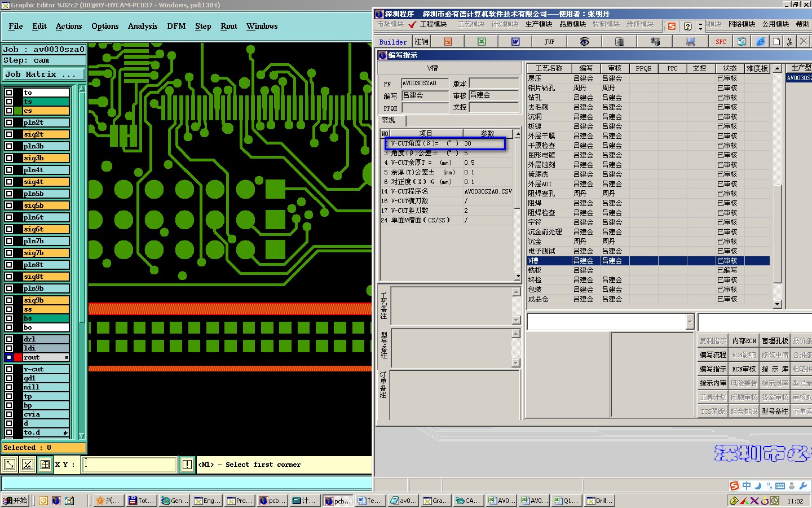Click the blank page new document icon
Viewport: 812px width, 508px height.
click(776, 42)
